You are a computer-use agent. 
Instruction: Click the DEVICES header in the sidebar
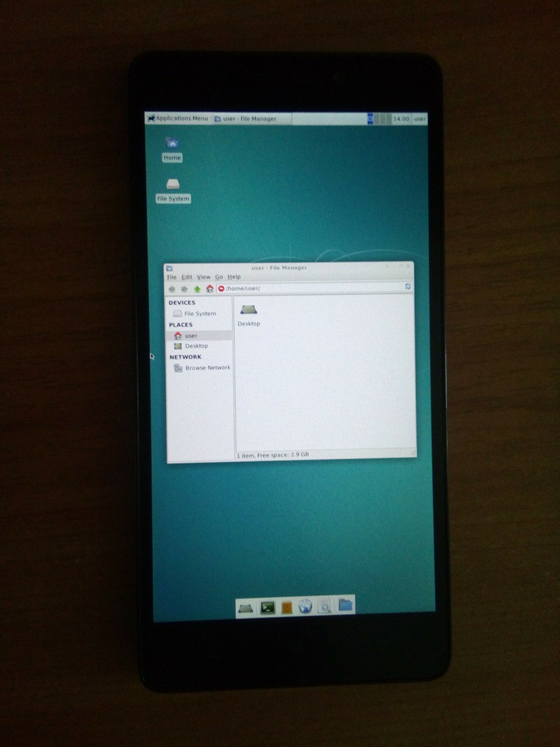coord(182,303)
